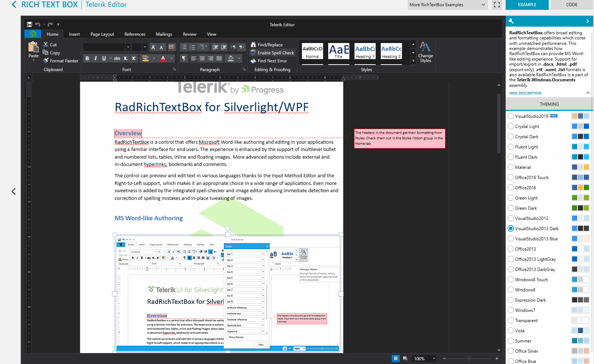The height and width of the screenshot is (364, 594).
Task: Select the Fluent Light theme radio button
Action: point(511,147)
